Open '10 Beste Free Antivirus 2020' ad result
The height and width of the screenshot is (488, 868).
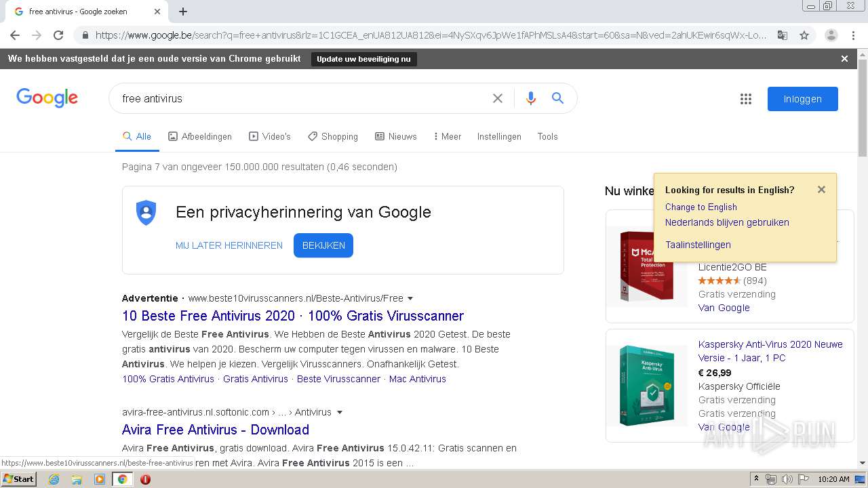click(x=293, y=316)
